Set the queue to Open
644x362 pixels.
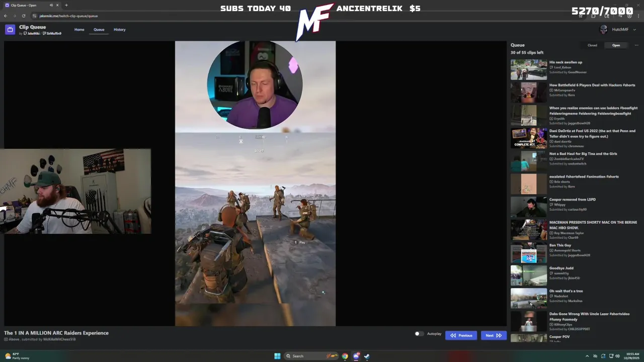[616, 45]
